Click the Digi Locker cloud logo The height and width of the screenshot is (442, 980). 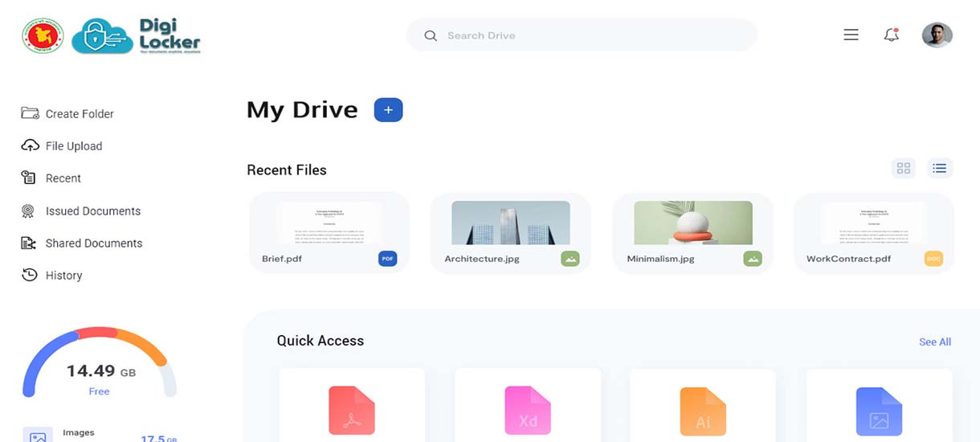102,36
